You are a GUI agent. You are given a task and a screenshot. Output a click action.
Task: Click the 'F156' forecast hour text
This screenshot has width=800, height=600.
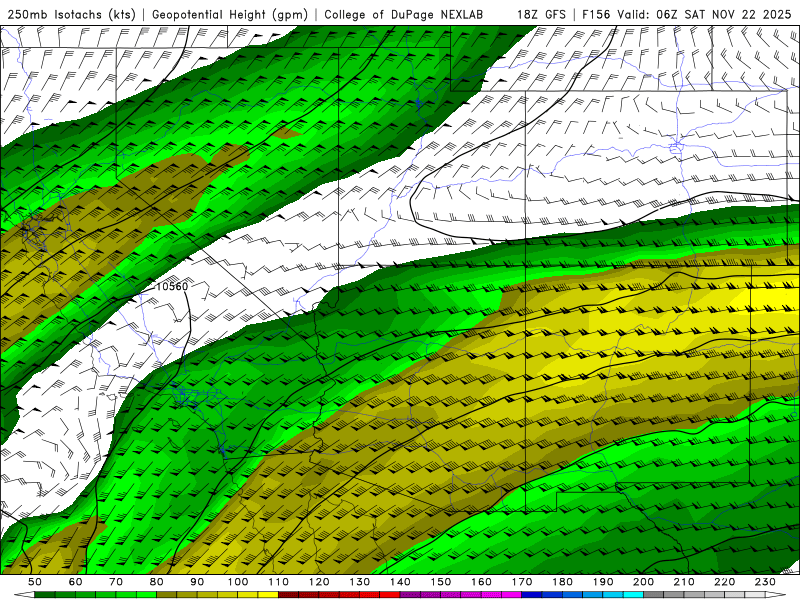coord(596,14)
